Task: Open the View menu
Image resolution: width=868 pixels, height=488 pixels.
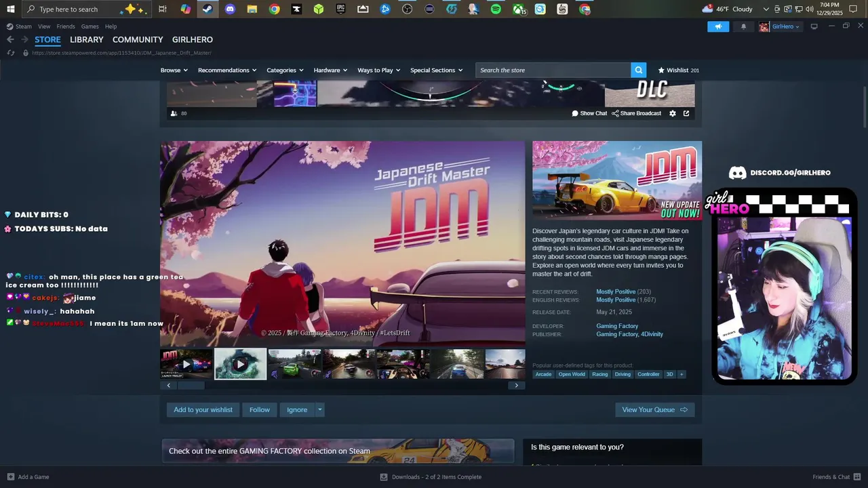Action: tap(44, 26)
